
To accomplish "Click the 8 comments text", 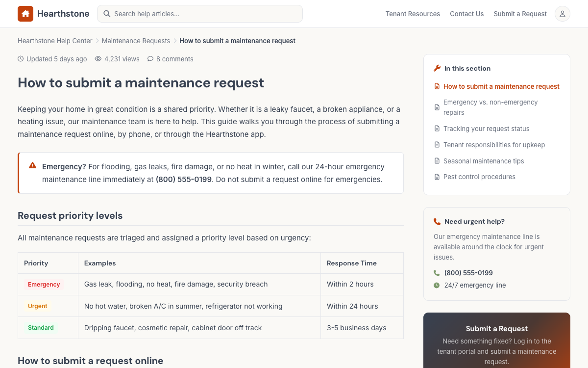I will 175,59.
